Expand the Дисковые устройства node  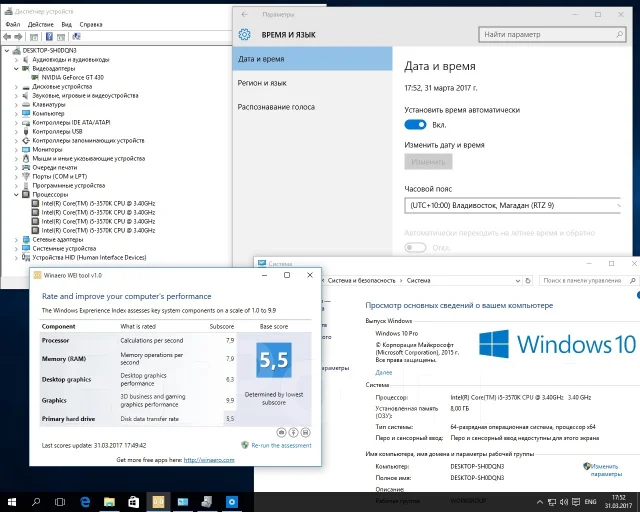16,87
